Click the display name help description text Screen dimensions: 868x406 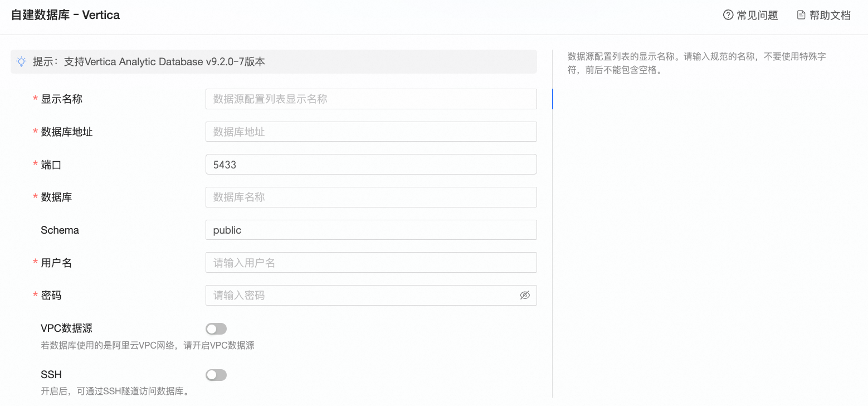[x=696, y=64]
